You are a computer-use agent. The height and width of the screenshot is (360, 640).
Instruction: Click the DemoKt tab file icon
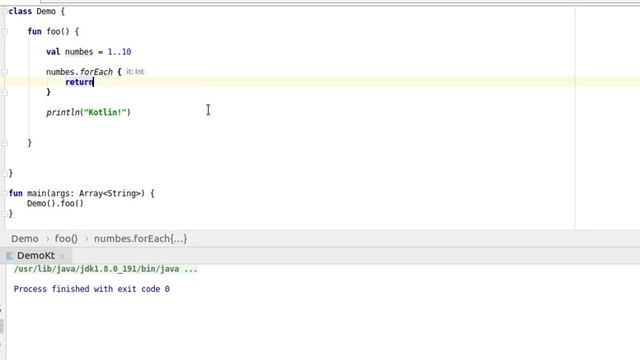point(10,256)
